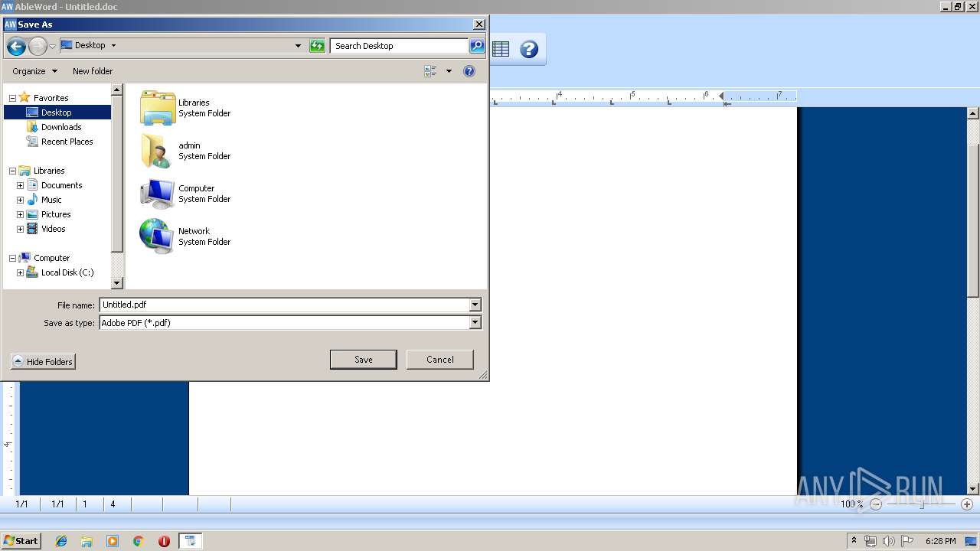Click AbleWord help question mark icon

[529, 50]
